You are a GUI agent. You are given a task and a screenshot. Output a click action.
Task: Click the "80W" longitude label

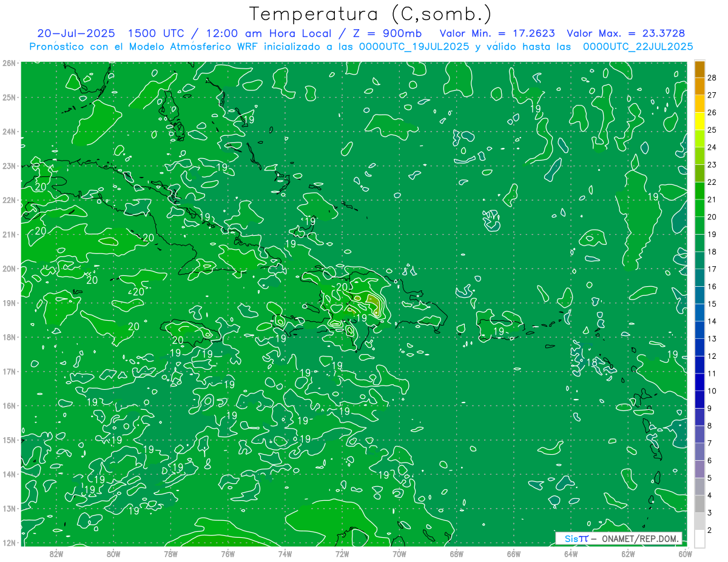pyautogui.click(x=113, y=554)
